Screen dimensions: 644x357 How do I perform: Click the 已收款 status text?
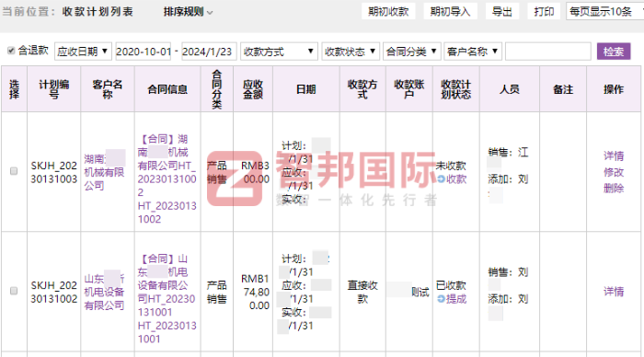click(x=451, y=285)
